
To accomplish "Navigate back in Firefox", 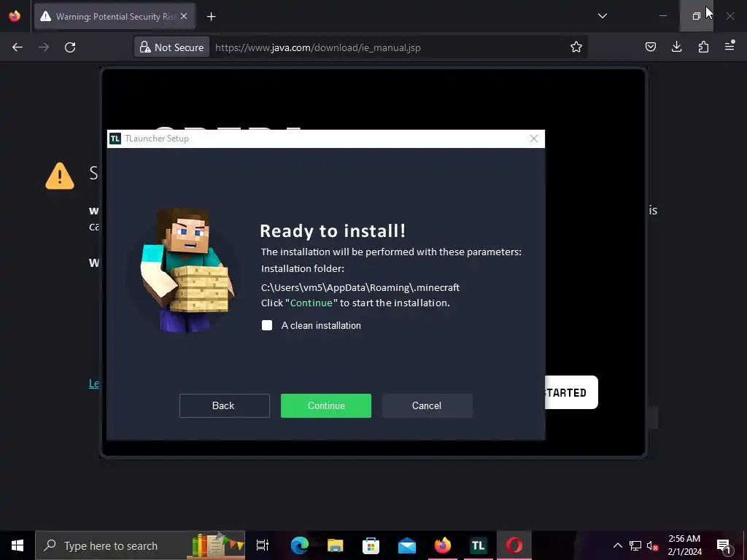I will point(18,47).
